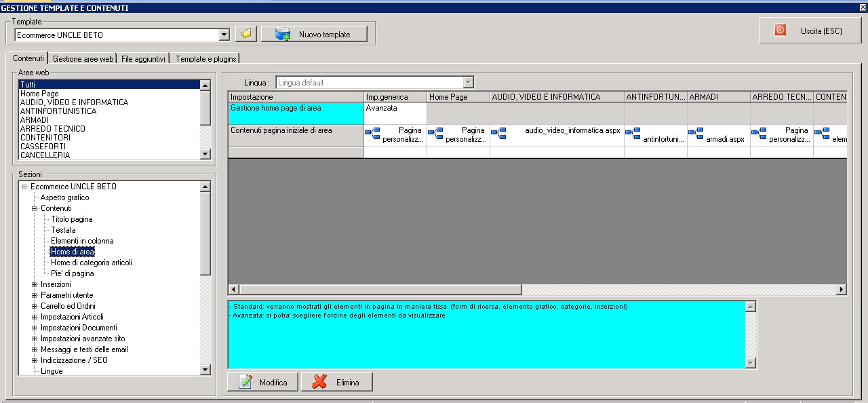Click the Nuovo template button
Image resolution: width=868 pixels, height=403 pixels.
click(314, 34)
